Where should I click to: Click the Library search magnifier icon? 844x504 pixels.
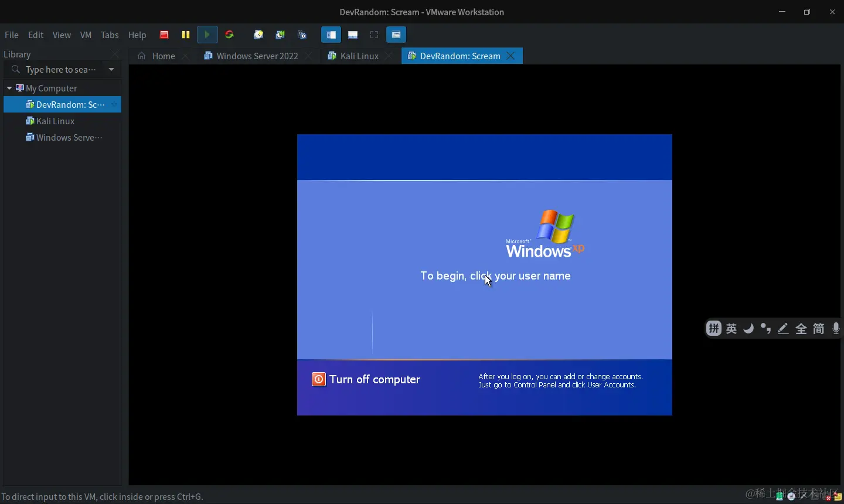(16, 69)
